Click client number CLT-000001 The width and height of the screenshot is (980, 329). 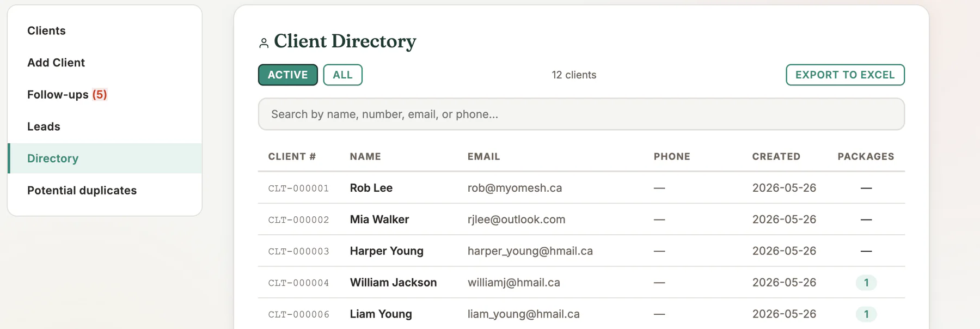(298, 188)
